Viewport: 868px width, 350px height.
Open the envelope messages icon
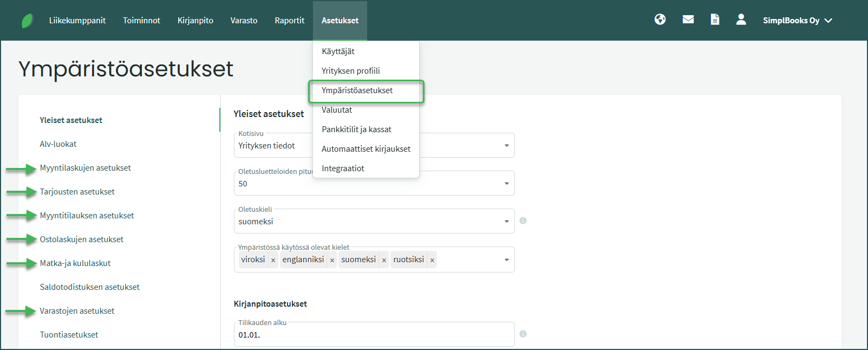coord(688,20)
